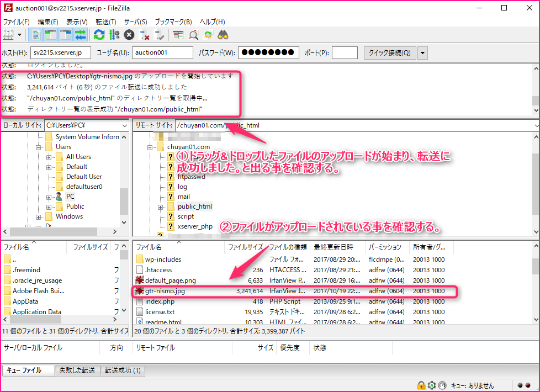The image size is (540, 392).
Task: Expand the Public folder node
Action: click(x=49, y=207)
